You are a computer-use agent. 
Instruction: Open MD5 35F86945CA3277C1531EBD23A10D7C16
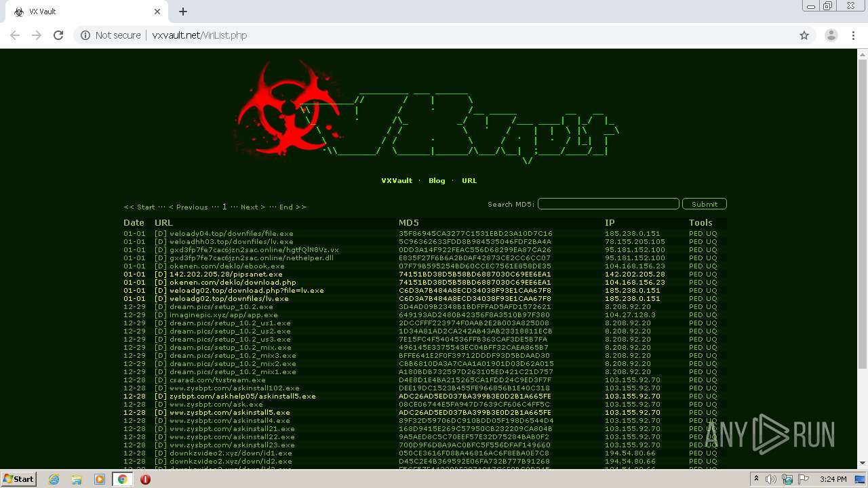tap(475, 234)
